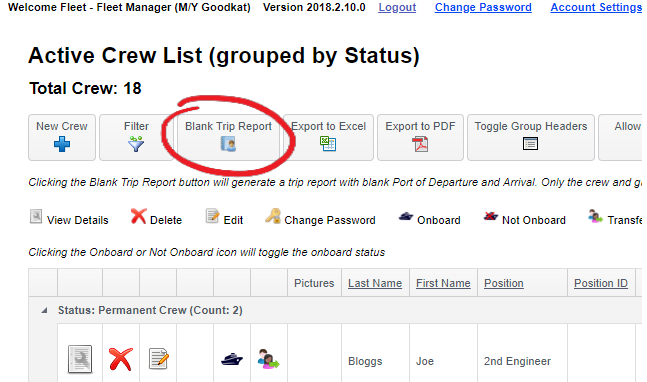This screenshot has width=647, height=382.
Task: Click the red X Delete legend icon
Action: (139, 216)
